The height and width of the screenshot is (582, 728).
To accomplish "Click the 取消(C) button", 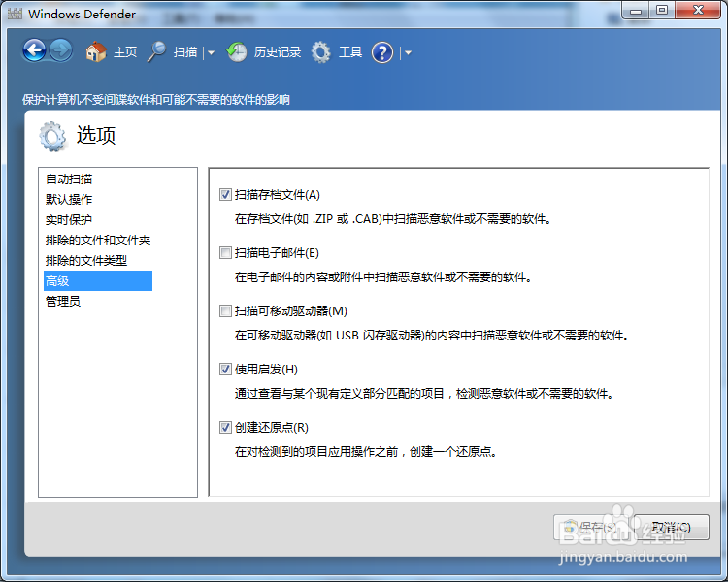I will 671,528.
